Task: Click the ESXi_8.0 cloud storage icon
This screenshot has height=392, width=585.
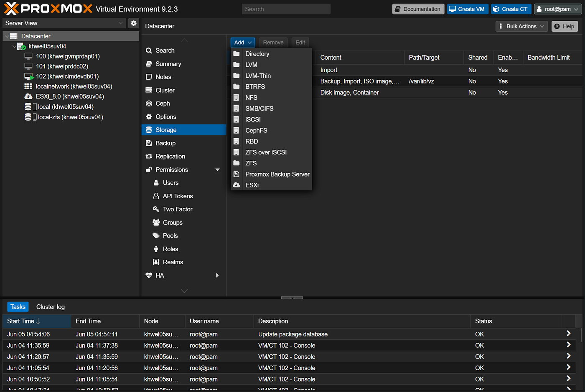Action: [x=28, y=96]
